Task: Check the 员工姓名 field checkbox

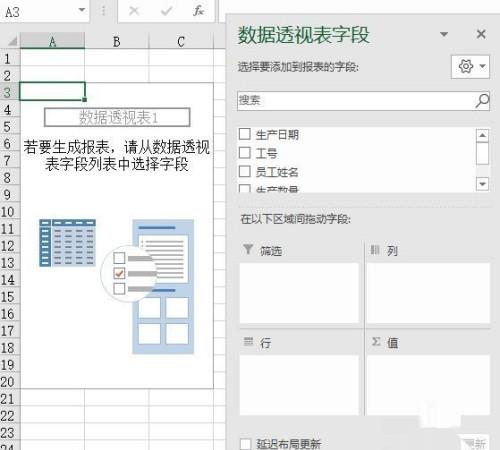Action: coord(245,171)
